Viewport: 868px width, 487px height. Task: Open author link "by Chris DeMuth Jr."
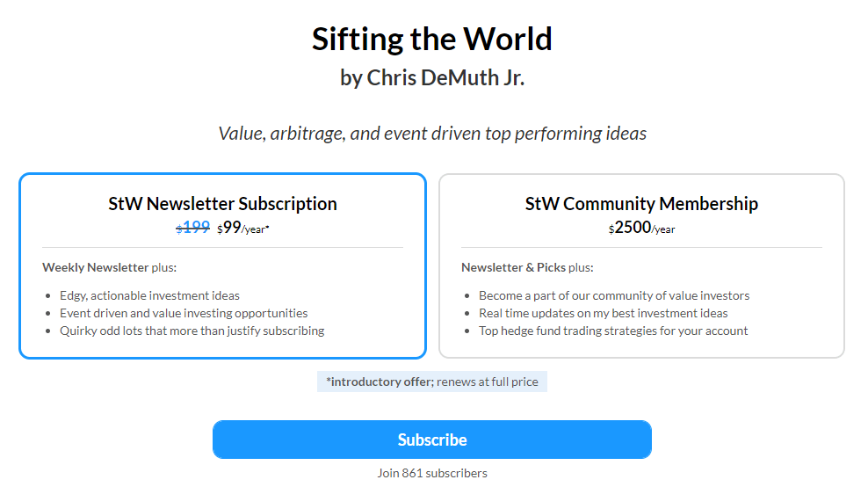point(431,77)
